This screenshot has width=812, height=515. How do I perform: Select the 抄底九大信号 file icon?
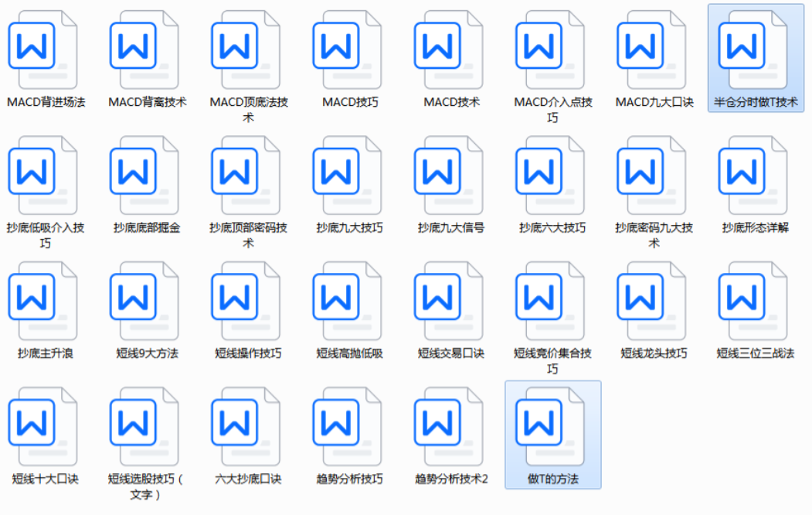[449, 175]
